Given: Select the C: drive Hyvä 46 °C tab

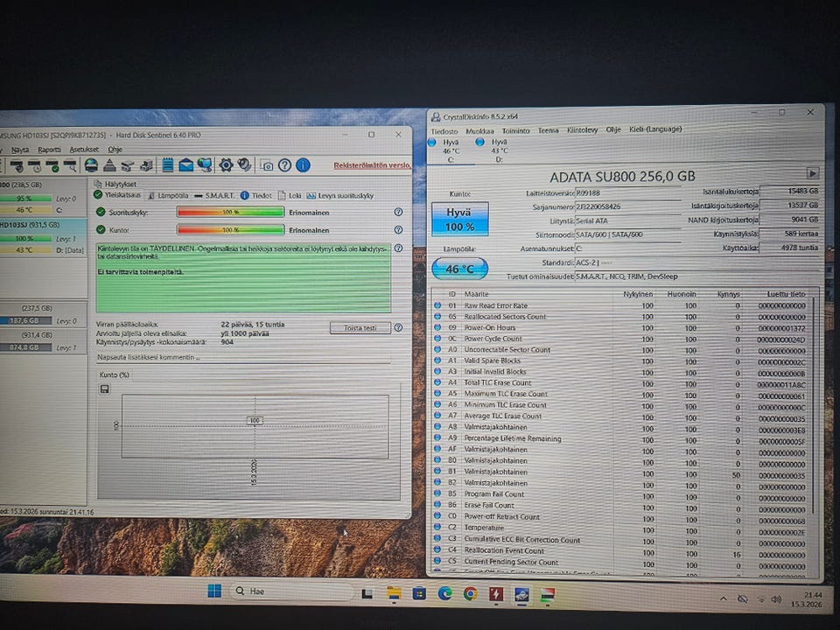Looking at the screenshot, I should [x=450, y=150].
